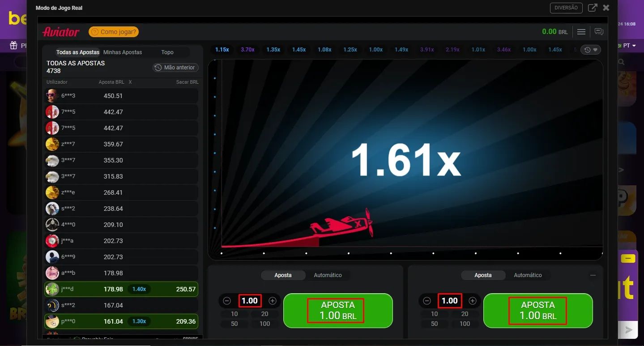
Task: Click avatar of player z***e
Action: pyautogui.click(x=52, y=192)
